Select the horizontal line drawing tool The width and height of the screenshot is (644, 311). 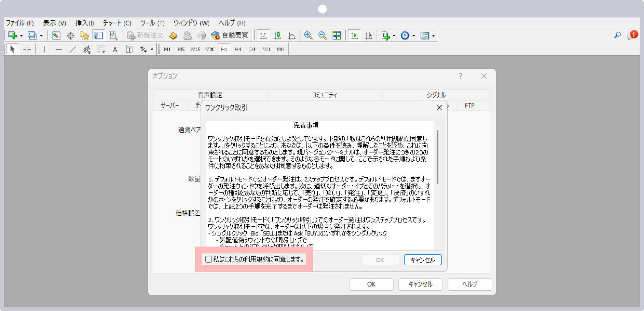pyautogui.click(x=58, y=49)
